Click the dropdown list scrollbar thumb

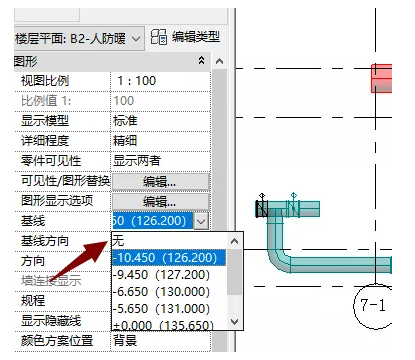235,272
